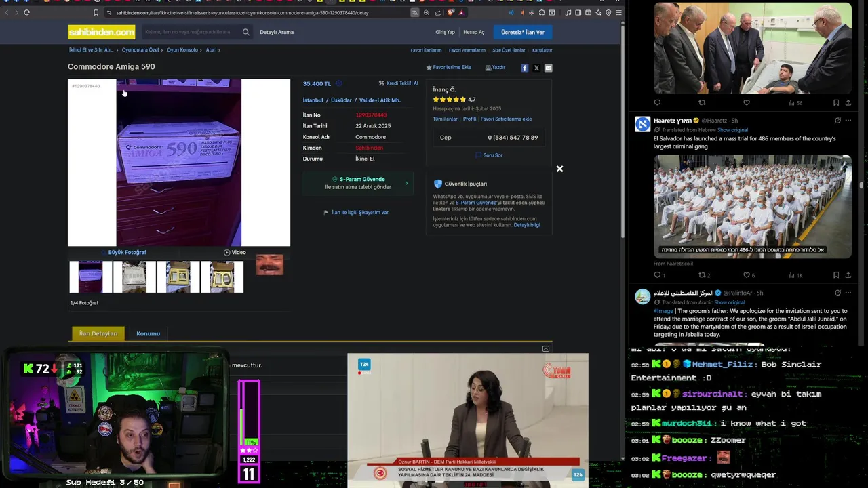Screen dimensions: 868x488
Task: Click Ücretsiz İlan Ver button
Action: click(x=522, y=32)
